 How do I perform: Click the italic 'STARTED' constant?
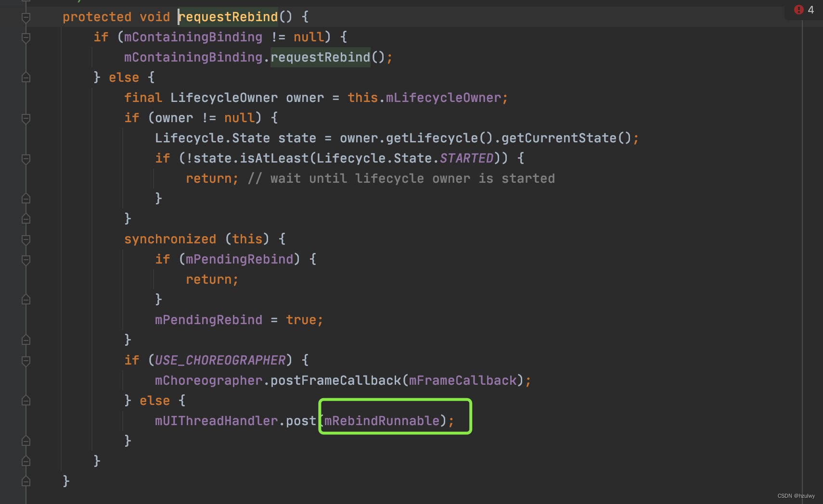(x=466, y=158)
